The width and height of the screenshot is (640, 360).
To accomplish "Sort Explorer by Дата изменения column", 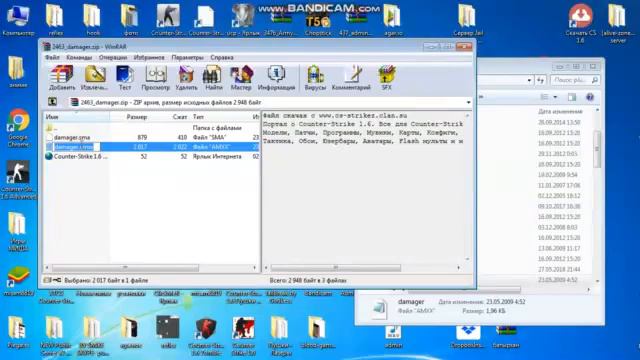I will (x=560, y=111).
